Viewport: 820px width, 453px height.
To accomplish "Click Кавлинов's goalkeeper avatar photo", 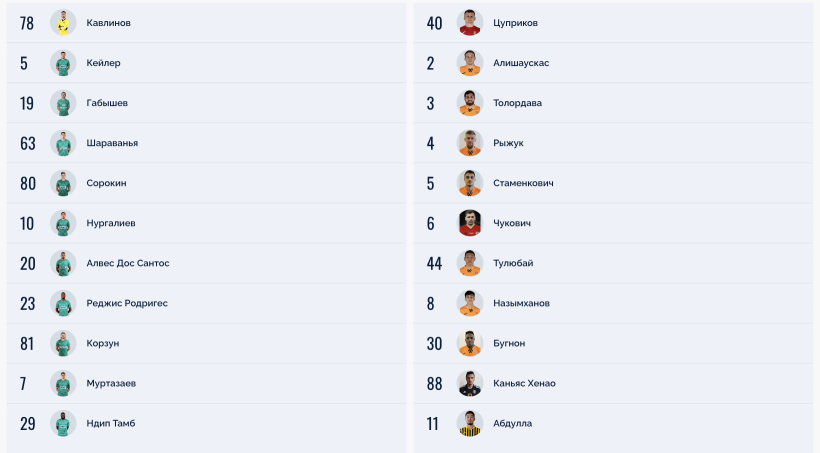I will coord(63,23).
